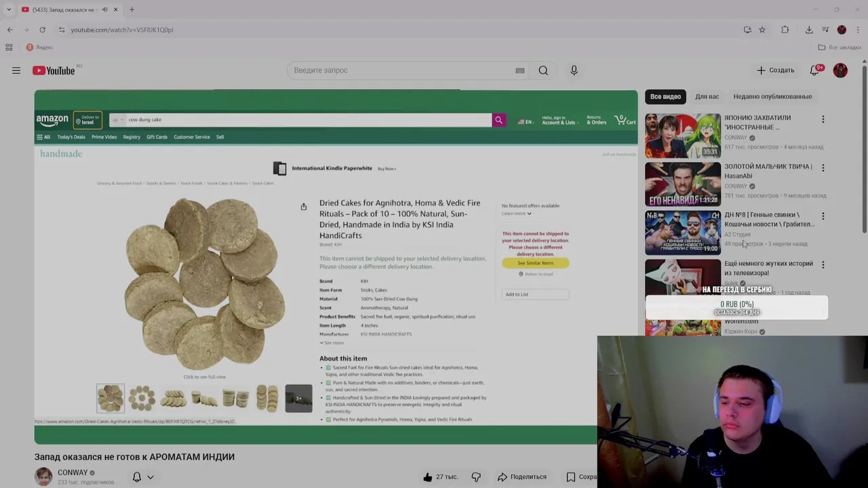Open YouTube notifications bell with 9+ badge
The image size is (868, 488).
click(x=816, y=70)
